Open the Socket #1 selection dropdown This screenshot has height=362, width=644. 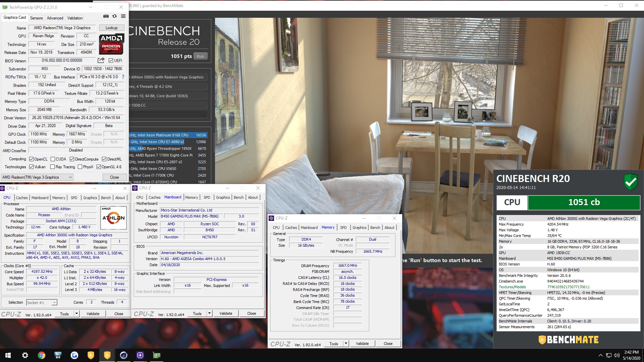point(42,303)
